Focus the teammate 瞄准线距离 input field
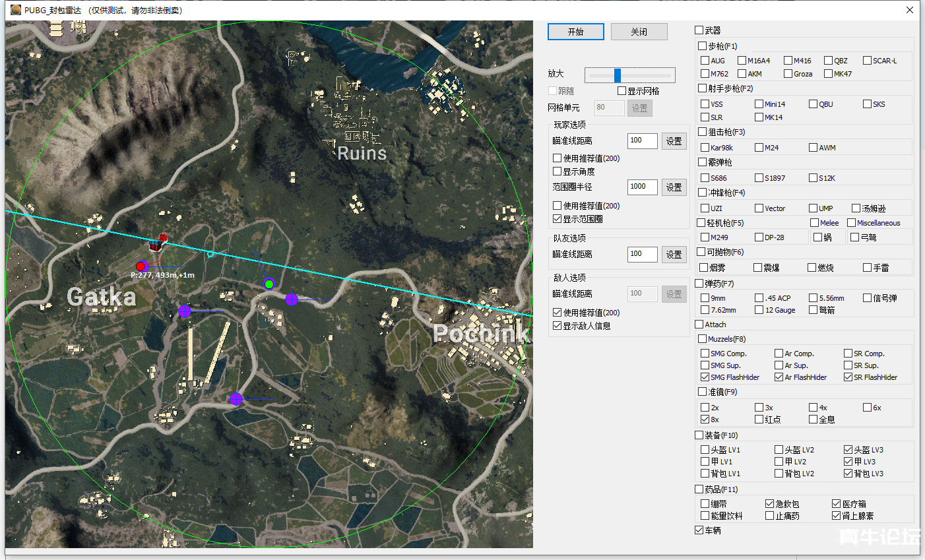Image resolution: width=925 pixels, height=560 pixels. (x=642, y=255)
